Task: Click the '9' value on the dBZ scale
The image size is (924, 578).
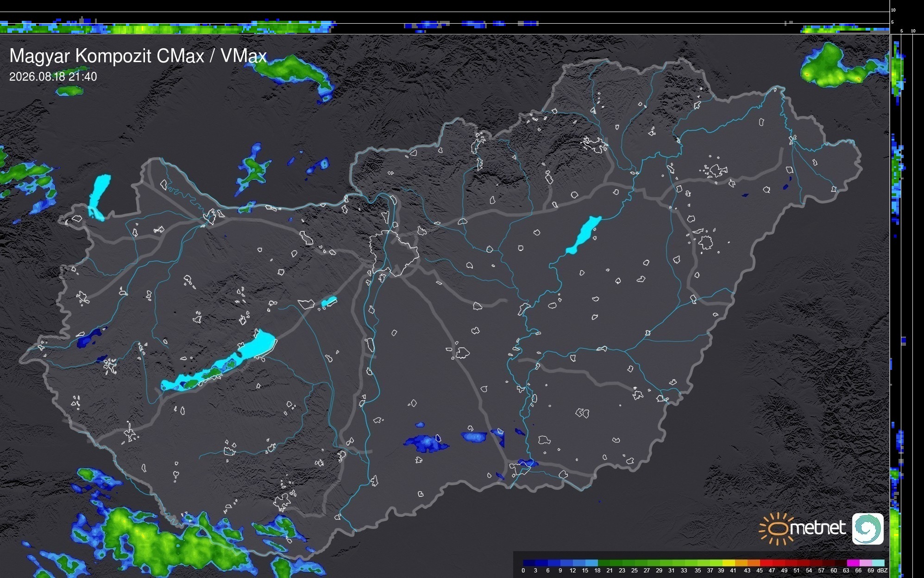Action: click(560, 571)
